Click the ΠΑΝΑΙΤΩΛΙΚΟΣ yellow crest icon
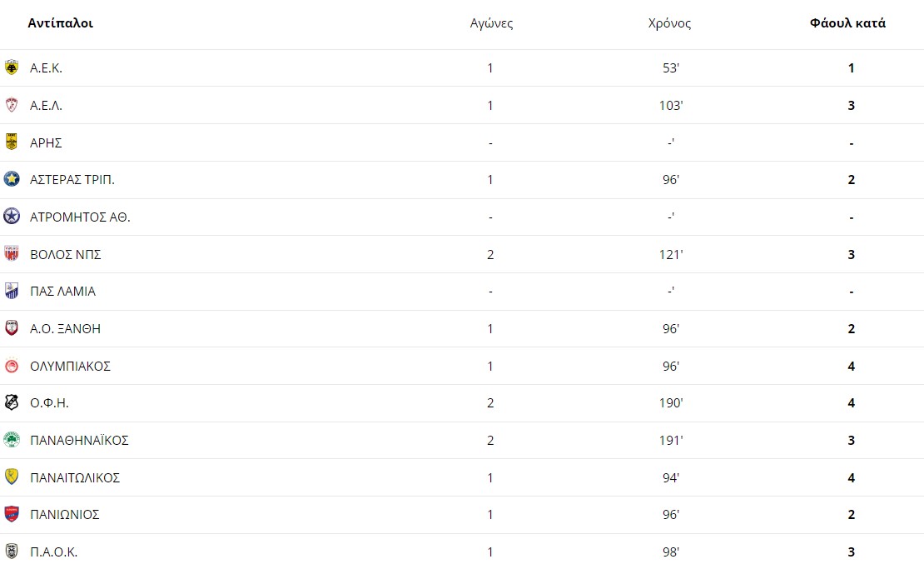924x569 pixels. [x=11, y=477]
